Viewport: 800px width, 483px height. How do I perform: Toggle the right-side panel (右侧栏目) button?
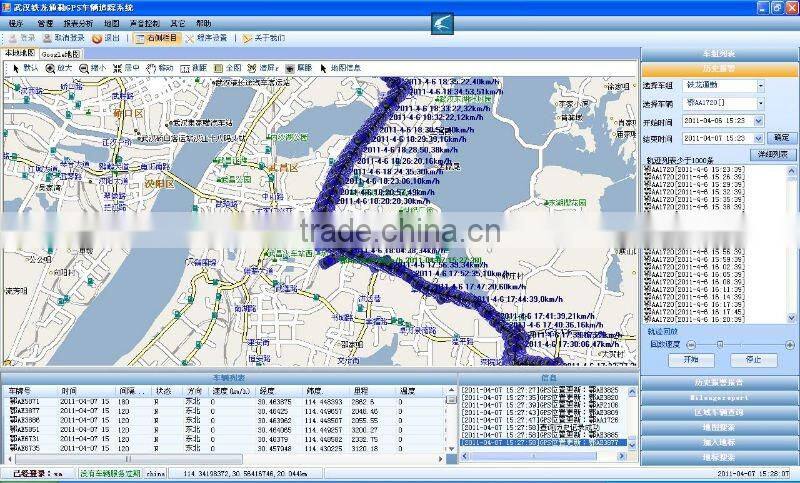[x=157, y=38]
